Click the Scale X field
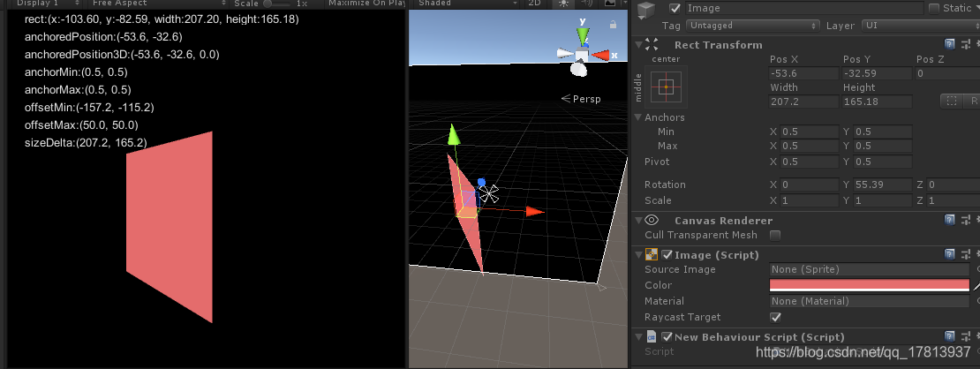 pyautogui.click(x=810, y=200)
